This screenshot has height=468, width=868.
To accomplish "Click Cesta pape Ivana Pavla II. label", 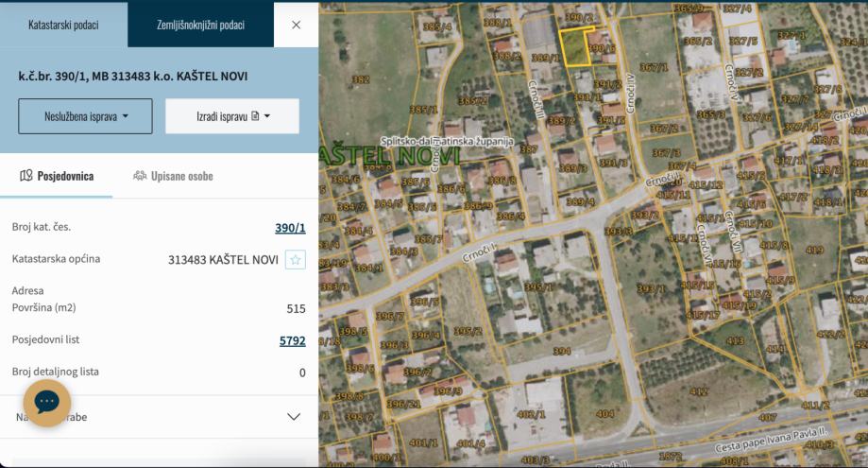I will tap(771, 441).
